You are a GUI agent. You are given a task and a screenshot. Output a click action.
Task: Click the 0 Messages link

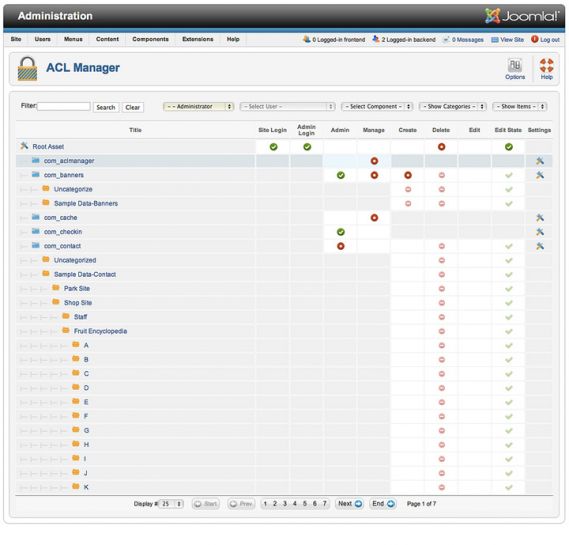point(467,40)
